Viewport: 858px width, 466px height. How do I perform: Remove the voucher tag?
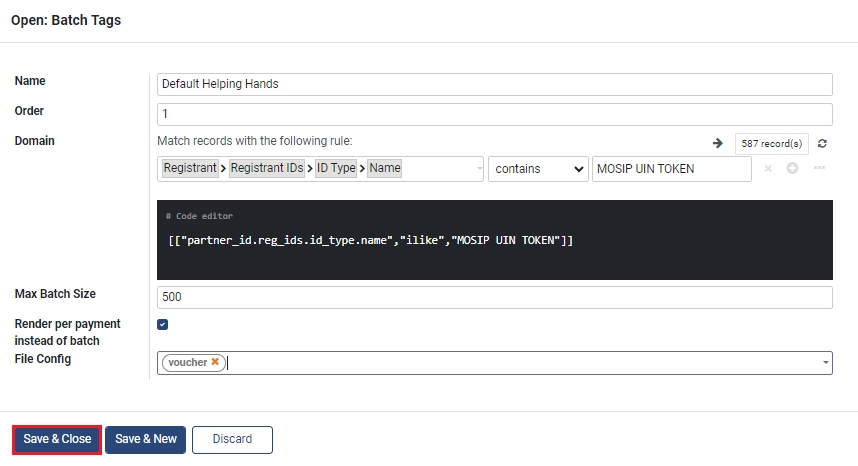pos(215,363)
